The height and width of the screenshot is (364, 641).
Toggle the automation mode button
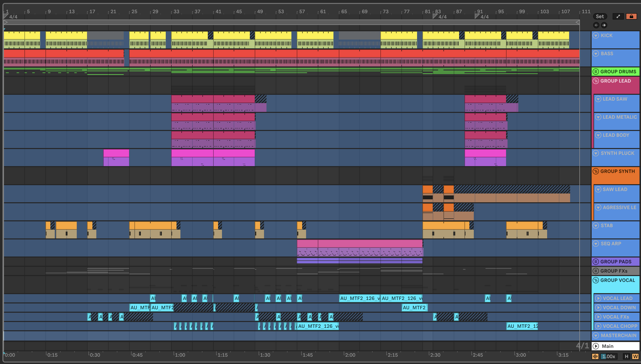(618, 17)
